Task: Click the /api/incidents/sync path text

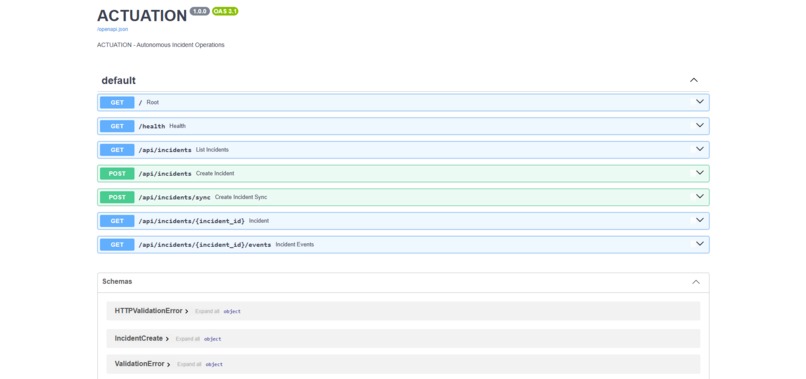Action: point(174,197)
